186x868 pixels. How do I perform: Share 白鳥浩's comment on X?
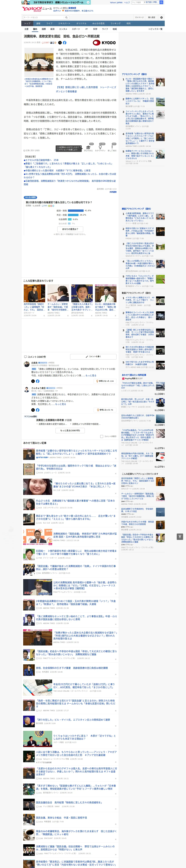(x=33, y=381)
